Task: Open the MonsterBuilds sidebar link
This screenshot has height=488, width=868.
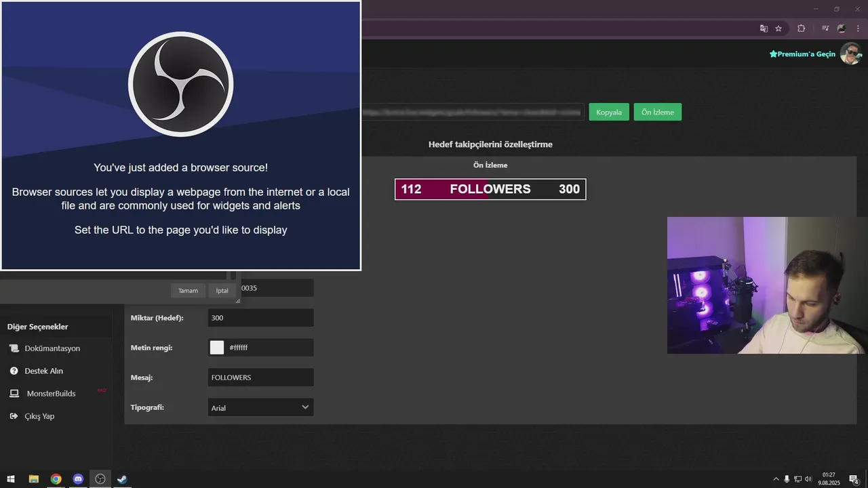Action: tap(52, 393)
